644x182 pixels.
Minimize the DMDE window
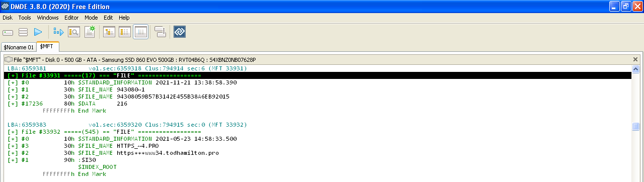coord(615,6)
